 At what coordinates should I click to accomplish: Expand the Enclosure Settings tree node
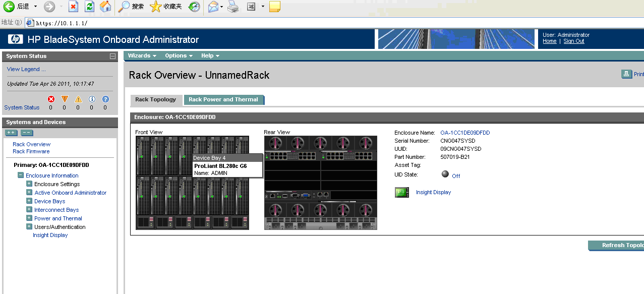pyautogui.click(x=29, y=184)
